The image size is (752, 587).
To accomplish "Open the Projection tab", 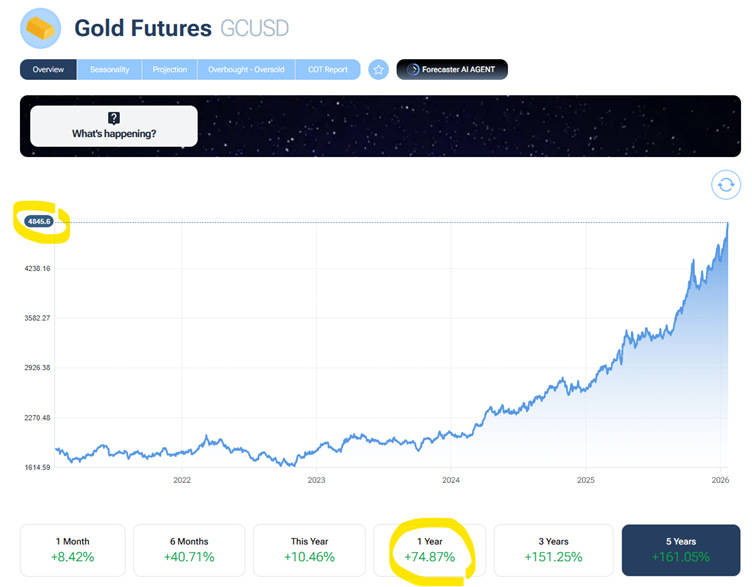I will [x=170, y=70].
